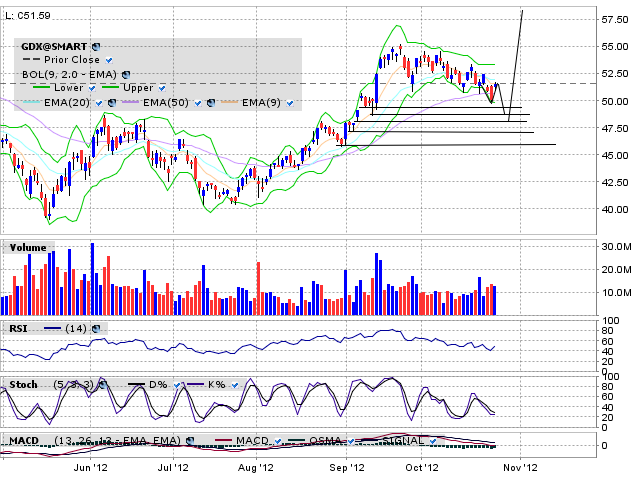Toggle EMA(9) line visibility checkbox
Screen dimensions: 640x480
[289, 102]
